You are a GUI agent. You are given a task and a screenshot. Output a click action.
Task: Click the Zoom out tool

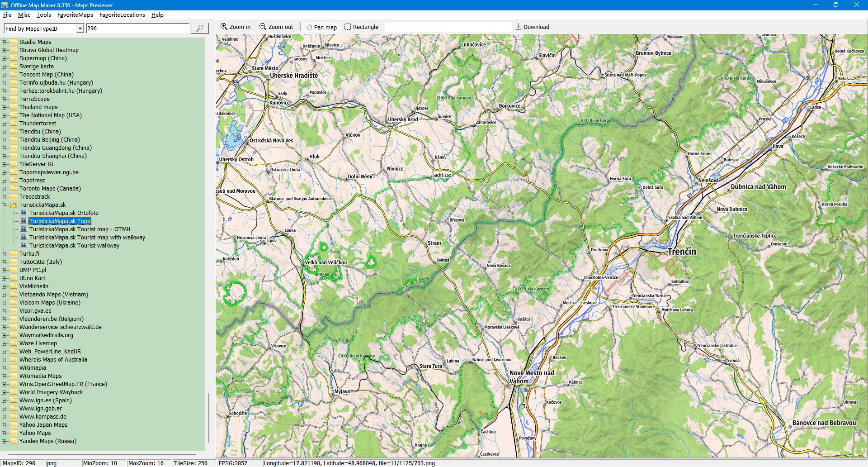[276, 27]
